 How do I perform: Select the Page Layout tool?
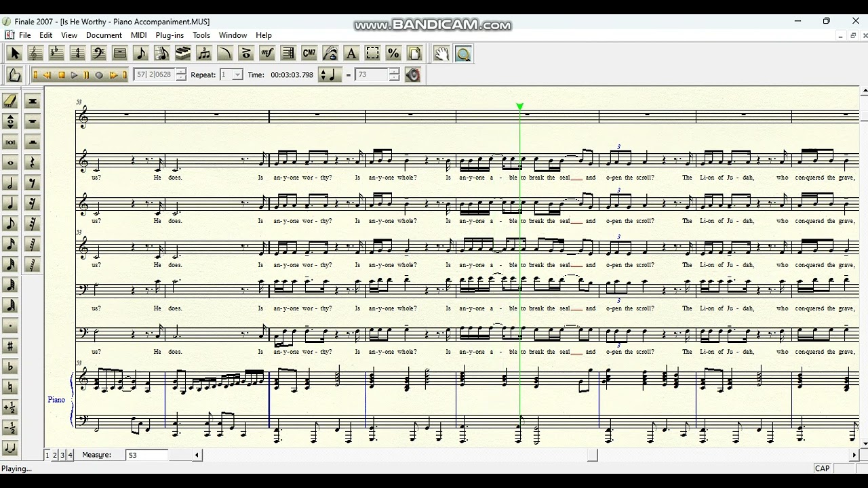coord(414,54)
